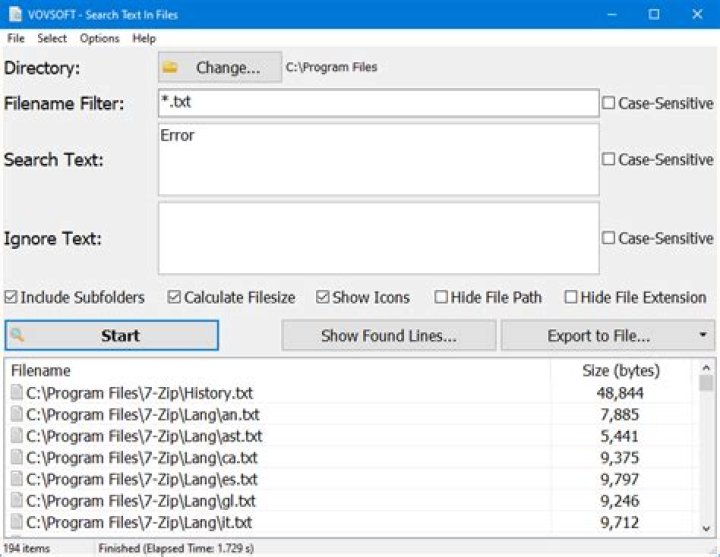Screen dimensions: 720x557
Task: Check Hide File Path option
Action: pos(441,297)
